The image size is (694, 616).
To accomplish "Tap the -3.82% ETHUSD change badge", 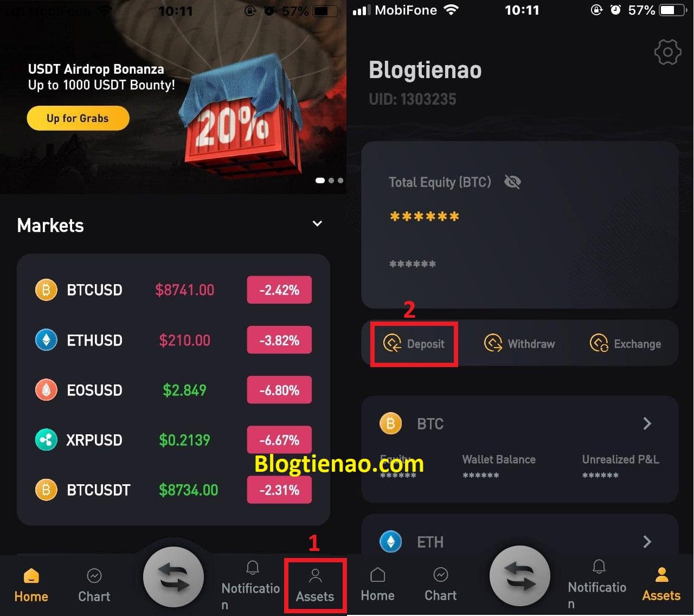I will (279, 340).
